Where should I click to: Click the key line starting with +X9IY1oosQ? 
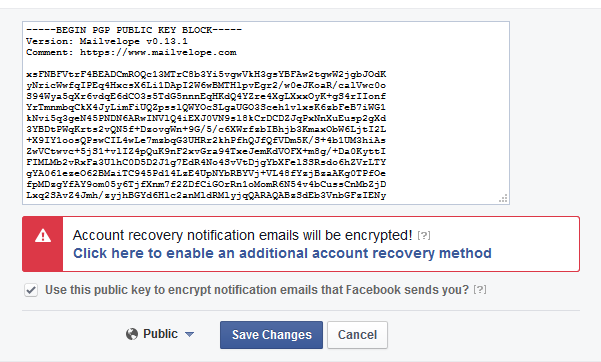click(206, 140)
